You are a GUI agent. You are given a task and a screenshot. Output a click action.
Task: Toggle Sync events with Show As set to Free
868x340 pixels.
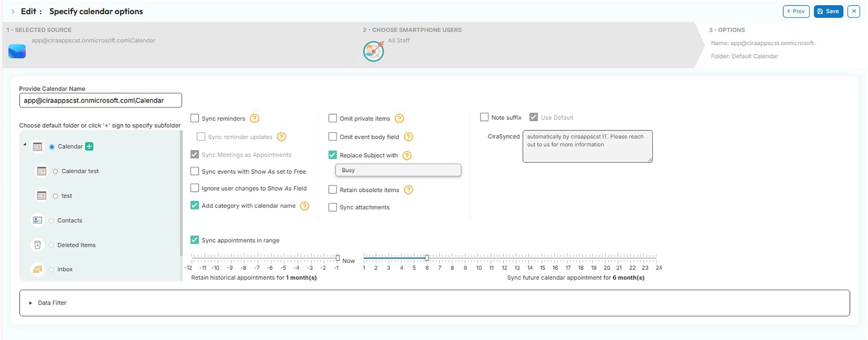(195, 171)
